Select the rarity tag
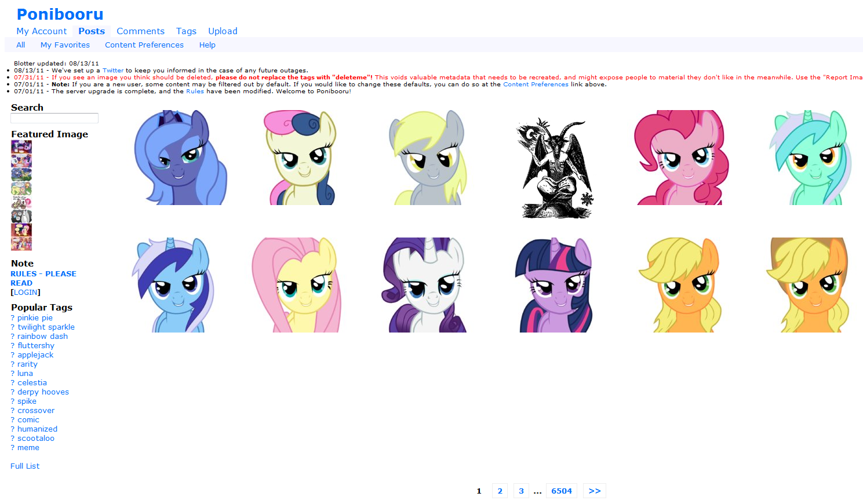This screenshot has height=504, width=863. click(27, 364)
